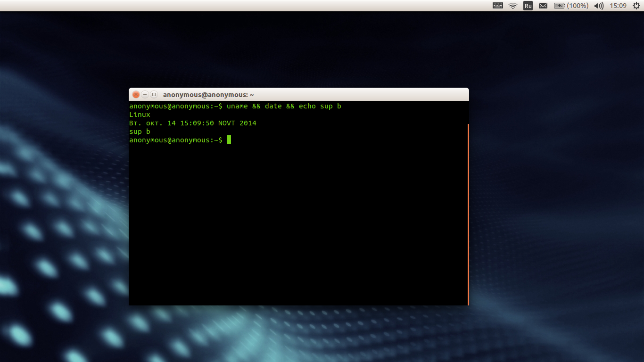
Task: Open the onscreen keyboard indicator in top panel
Action: click(x=498, y=6)
